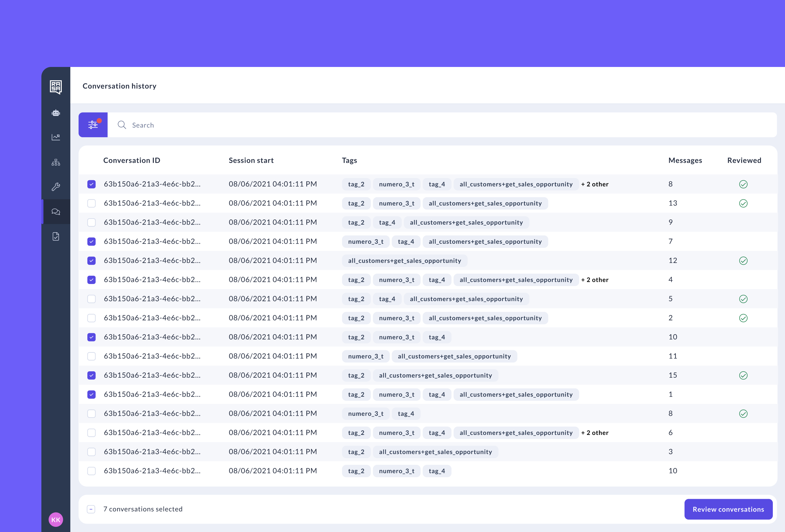Click the Session start column header
This screenshot has width=785, height=532.
[x=251, y=160]
